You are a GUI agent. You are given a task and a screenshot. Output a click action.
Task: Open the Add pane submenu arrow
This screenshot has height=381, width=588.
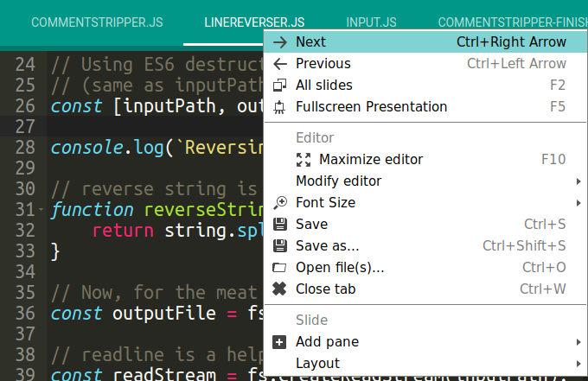(x=578, y=342)
